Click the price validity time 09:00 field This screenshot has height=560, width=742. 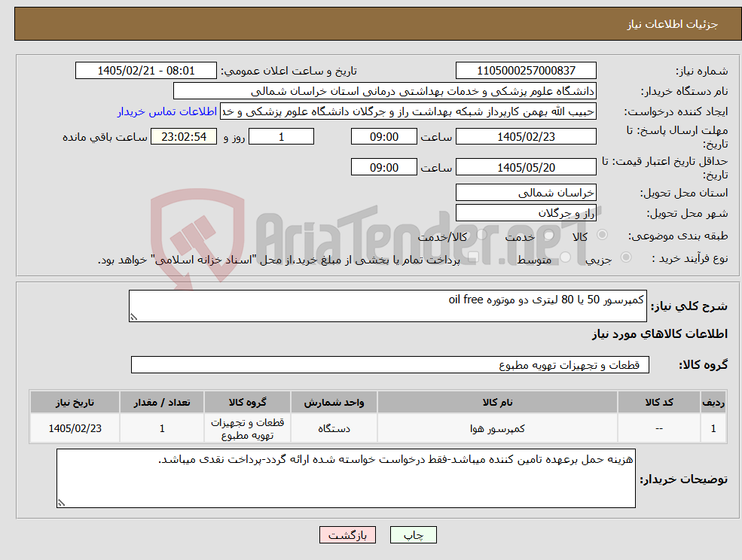click(383, 167)
